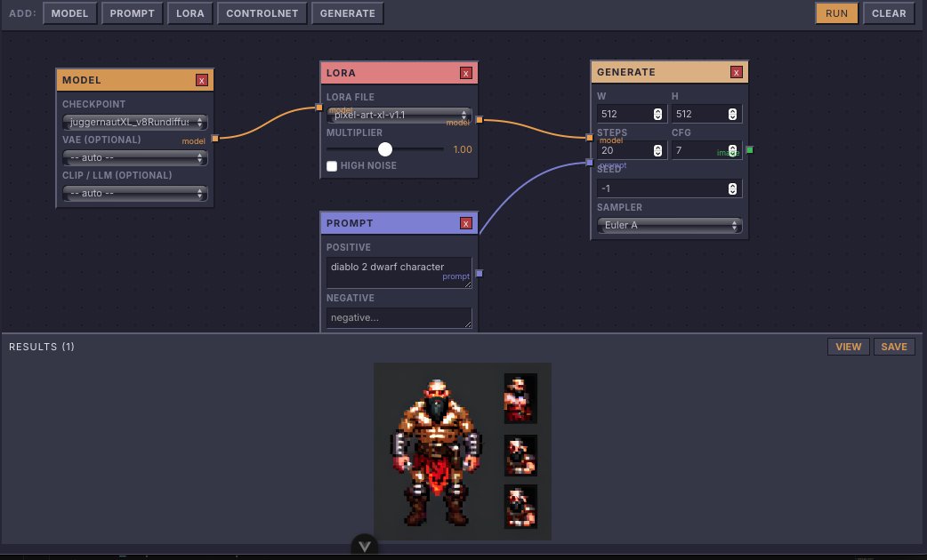This screenshot has width=927, height=560.
Task: Click the multiplier value 1.00
Action: pos(463,149)
